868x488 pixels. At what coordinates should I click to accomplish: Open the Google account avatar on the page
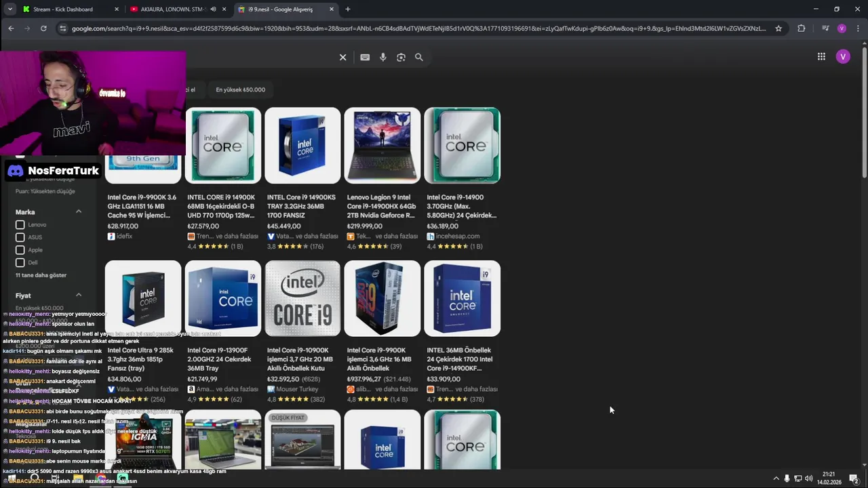(843, 57)
